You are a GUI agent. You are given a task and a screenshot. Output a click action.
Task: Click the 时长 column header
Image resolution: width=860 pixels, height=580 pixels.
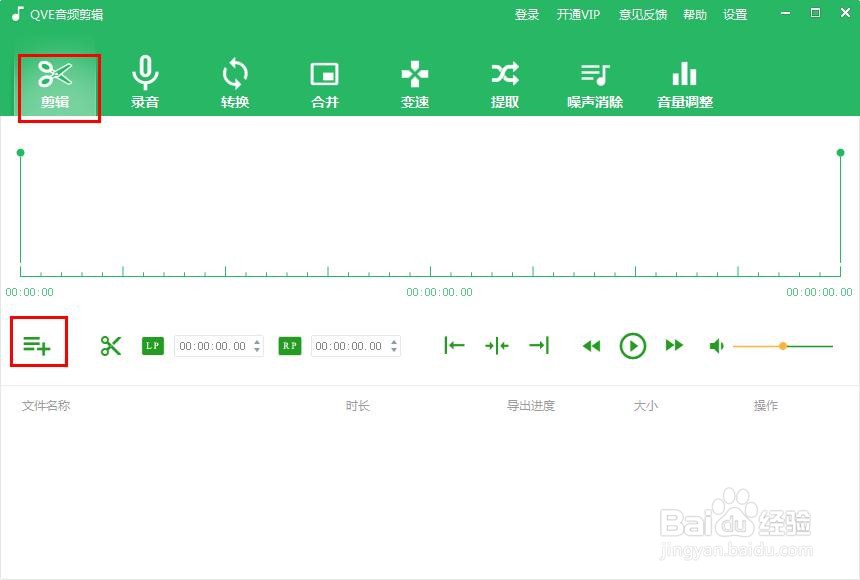[x=358, y=406]
